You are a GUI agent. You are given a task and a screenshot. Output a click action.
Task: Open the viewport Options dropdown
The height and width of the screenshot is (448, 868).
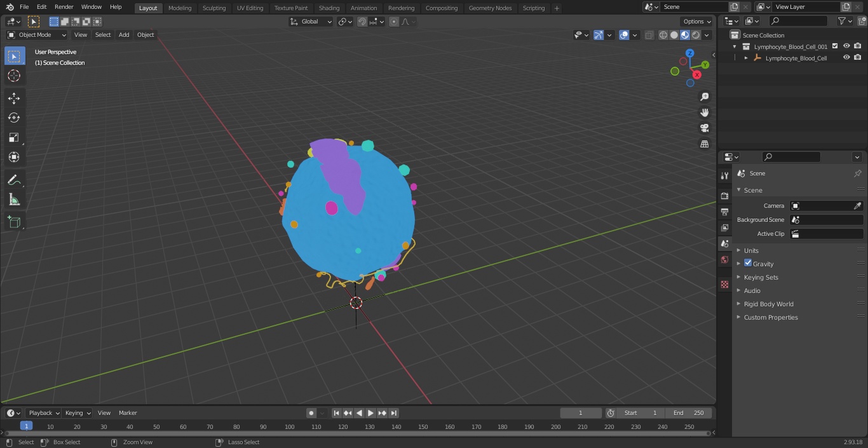[x=697, y=22]
